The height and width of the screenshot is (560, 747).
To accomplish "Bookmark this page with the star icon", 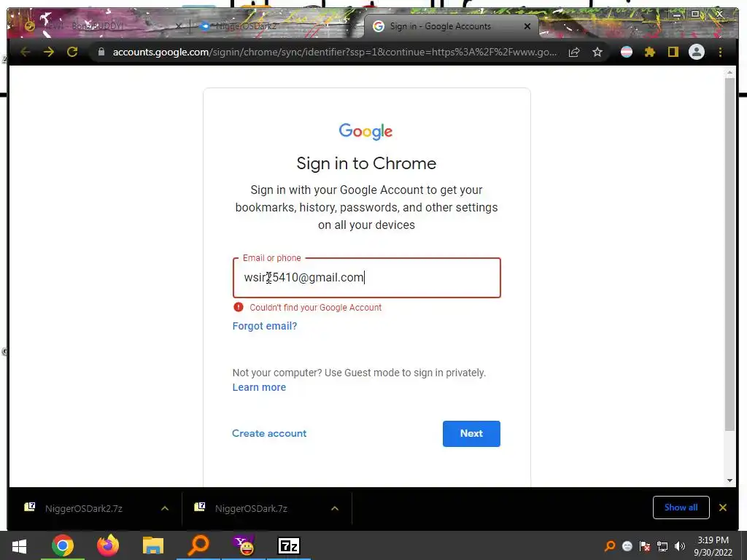I will [x=597, y=52].
